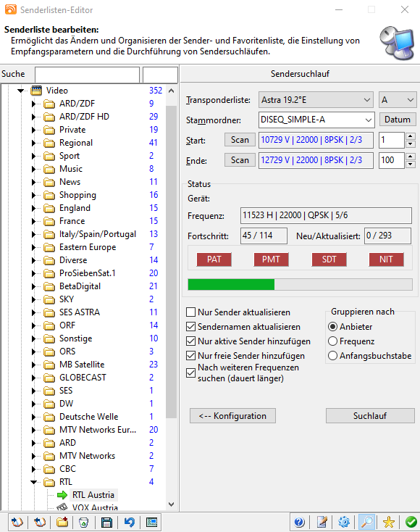Select Anbieter grouping radio button
The width and height of the screenshot is (420, 532).
pos(332,326)
